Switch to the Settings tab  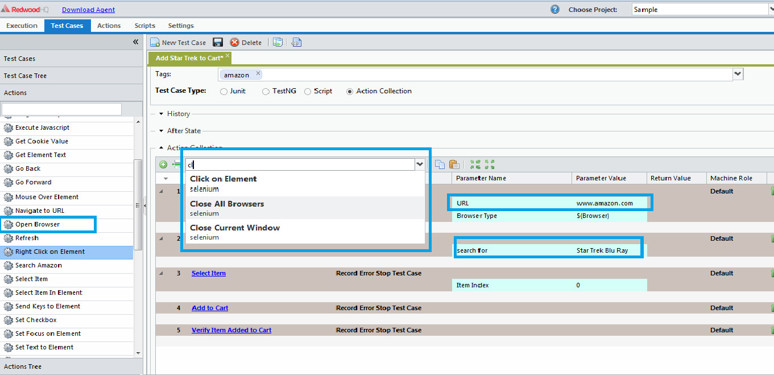point(181,26)
